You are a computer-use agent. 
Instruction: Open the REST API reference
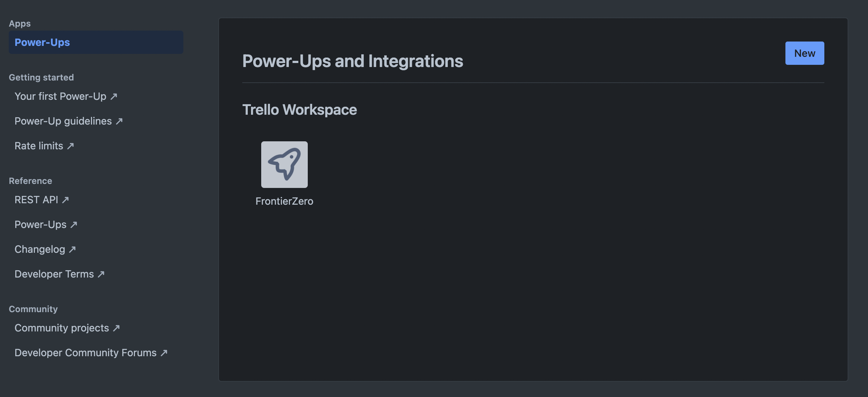click(36, 200)
